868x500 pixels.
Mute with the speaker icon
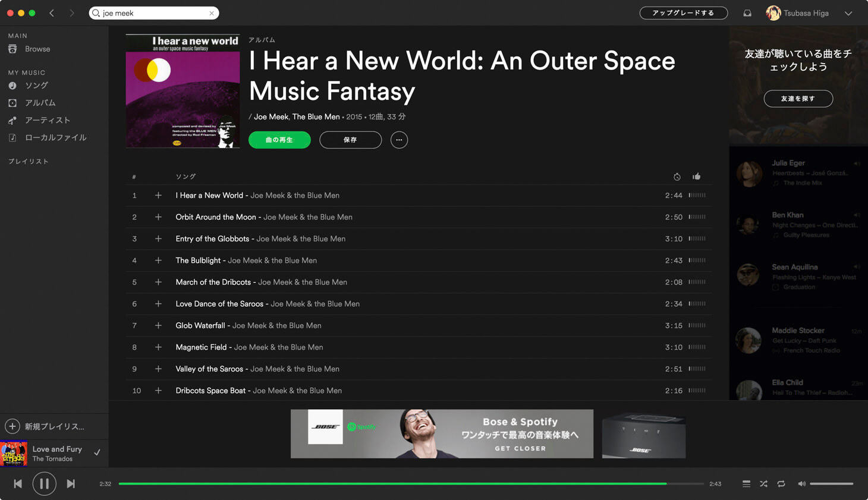click(x=801, y=484)
